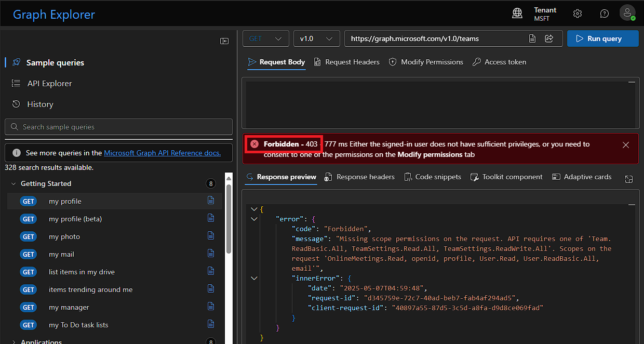Dismiss the Forbidden 403 error banner
Viewport: 644px width, 344px height.
pyautogui.click(x=626, y=145)
